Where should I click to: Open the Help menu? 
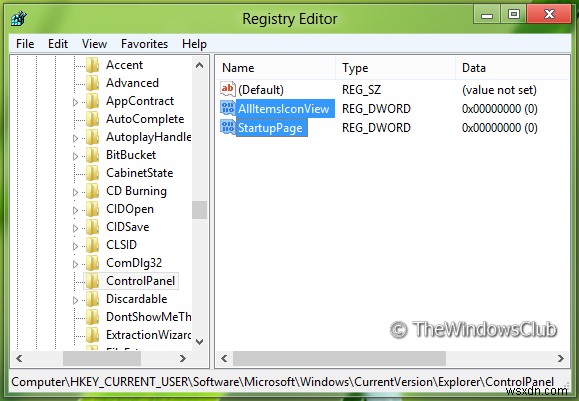(x=194, y=44)
